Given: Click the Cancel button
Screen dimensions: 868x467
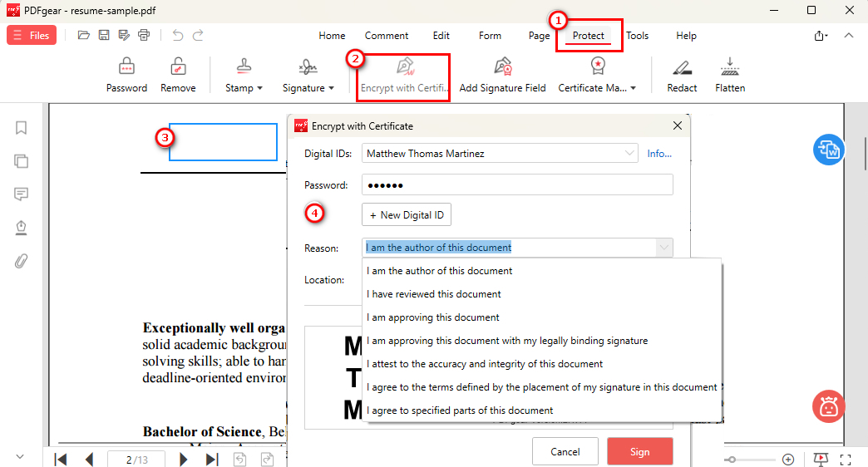Looking at the screenshot, I should 565,451.
